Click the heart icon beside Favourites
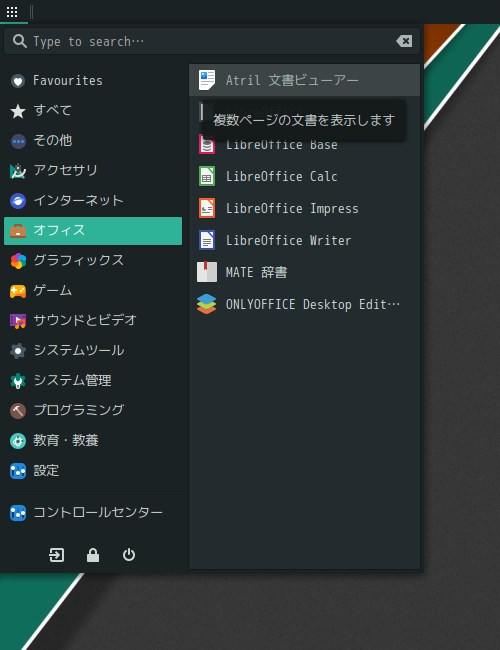The height and width of the screenshot is (650, 500). click(x=18, y=81)
